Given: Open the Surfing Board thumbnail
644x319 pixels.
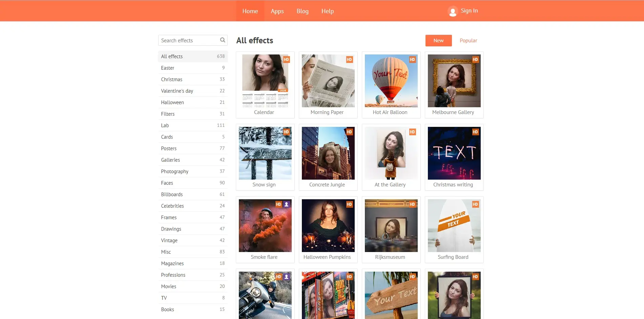Looking at the screenshot, I should pos(454,226).
